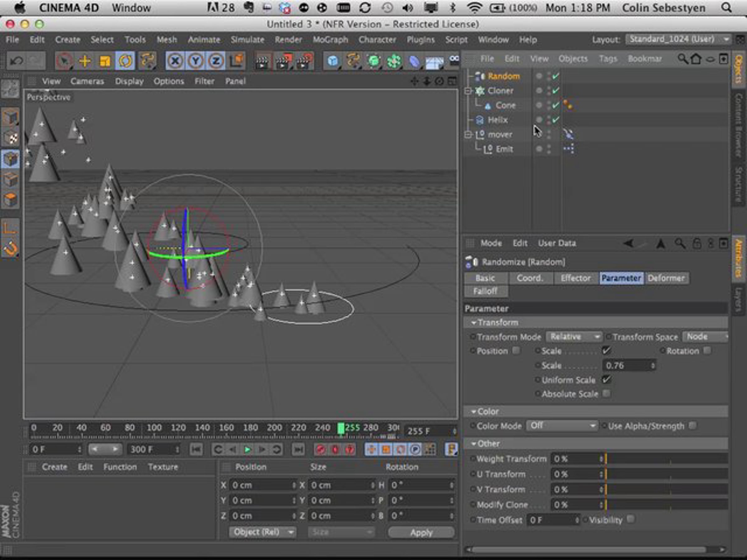This screenshot has width=747, height=560.
Task: Click the green timeline playhead marker
Action: [x=341, y=428]
